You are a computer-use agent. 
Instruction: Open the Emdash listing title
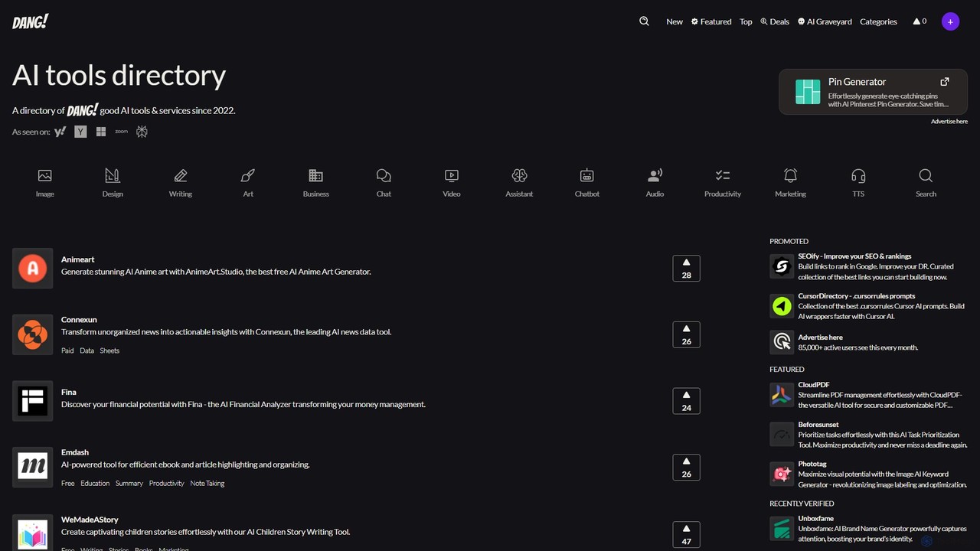(75, 452)
